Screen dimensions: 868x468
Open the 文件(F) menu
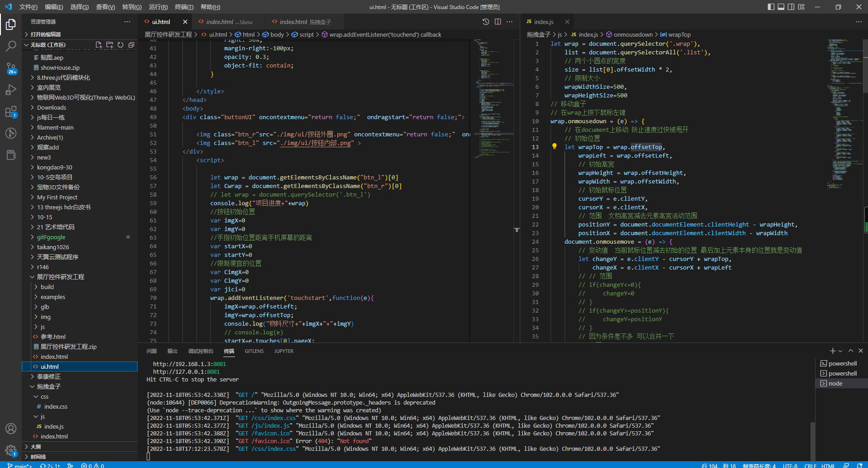28,7
